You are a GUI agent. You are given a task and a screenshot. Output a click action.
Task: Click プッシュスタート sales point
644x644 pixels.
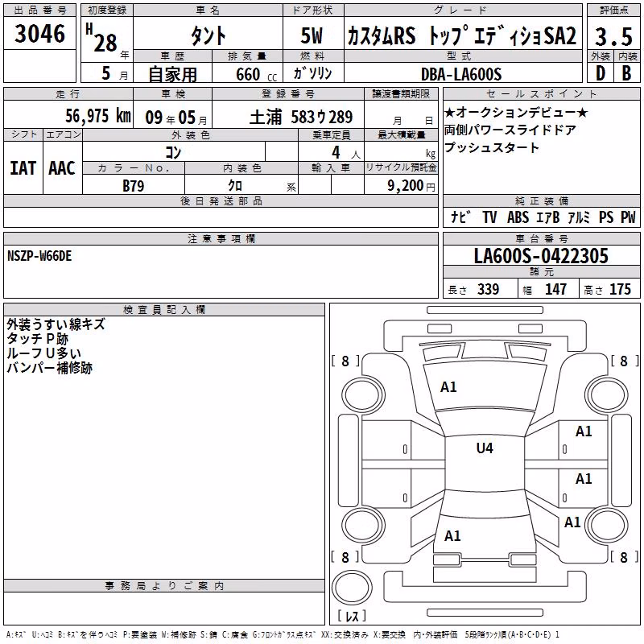click(x=491, y=147)
